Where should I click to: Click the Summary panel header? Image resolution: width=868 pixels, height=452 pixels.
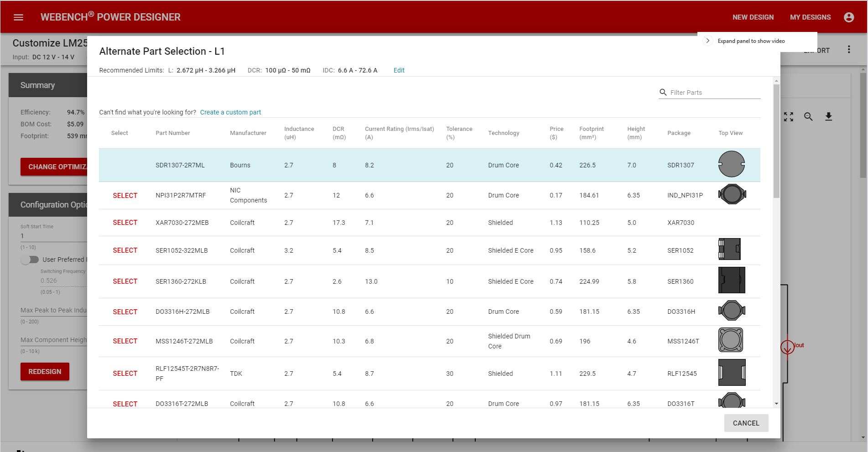click(48, 85)
